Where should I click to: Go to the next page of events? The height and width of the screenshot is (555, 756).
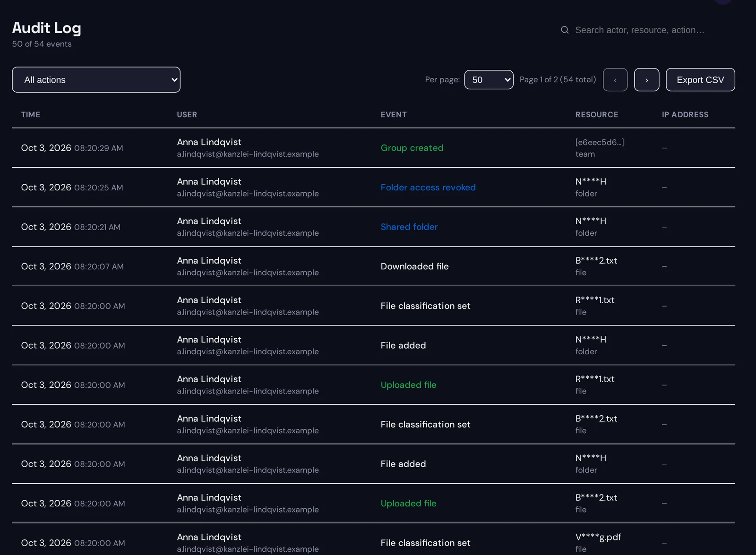click(x=646, y=80)
